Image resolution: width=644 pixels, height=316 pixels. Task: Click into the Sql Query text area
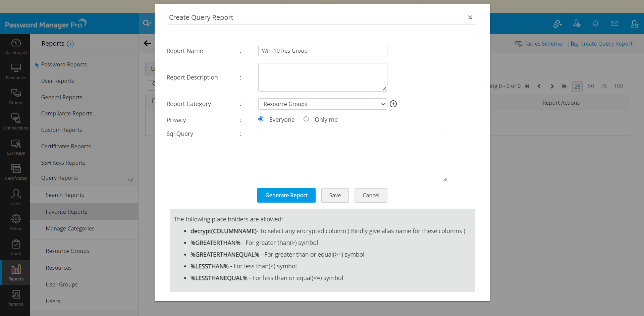(x=353, y=157)
